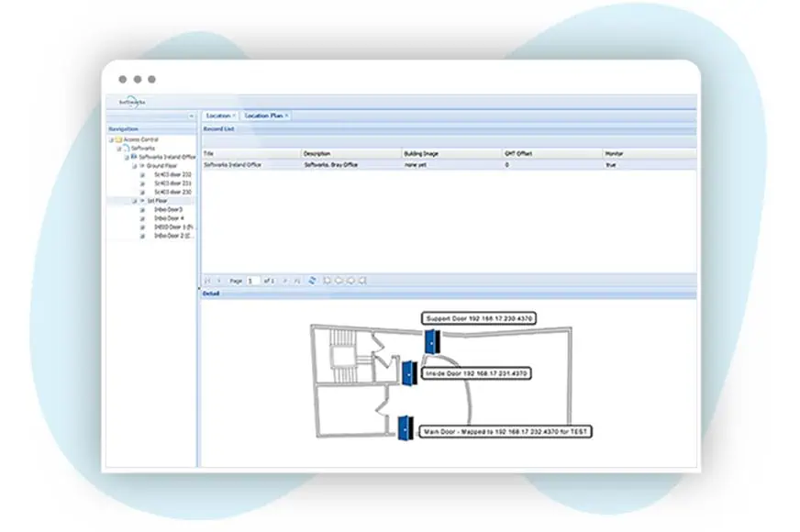Click the page number input field
This screenshot has width=800, height=532.
(x=253, y=281)
